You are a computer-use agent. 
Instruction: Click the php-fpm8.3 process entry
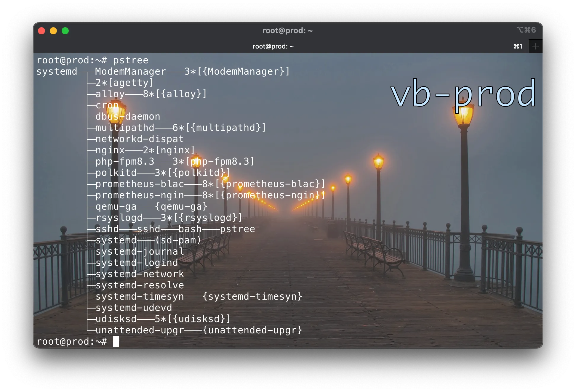tap(124, 161)
